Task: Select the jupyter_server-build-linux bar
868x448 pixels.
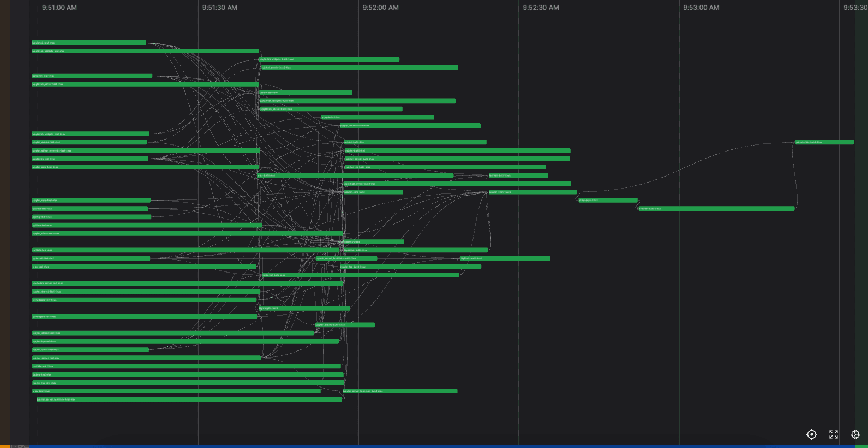Action: click(x=410, y=126)
